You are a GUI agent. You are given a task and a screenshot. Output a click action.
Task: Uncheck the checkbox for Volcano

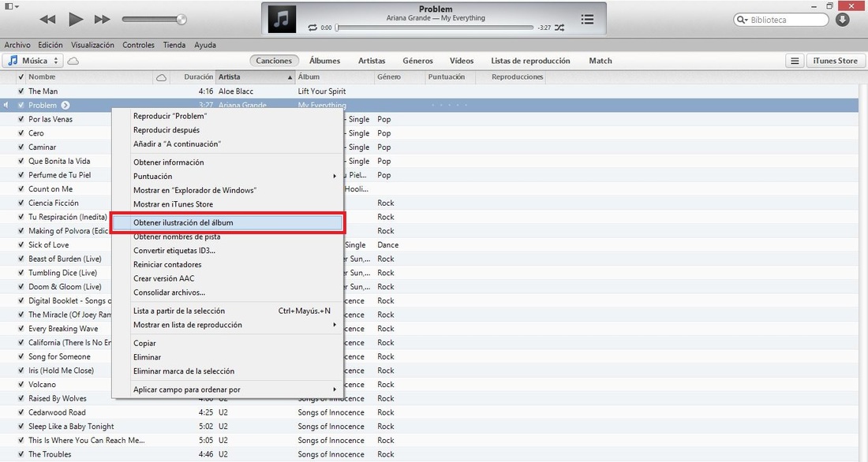click(x=21, y=385)
